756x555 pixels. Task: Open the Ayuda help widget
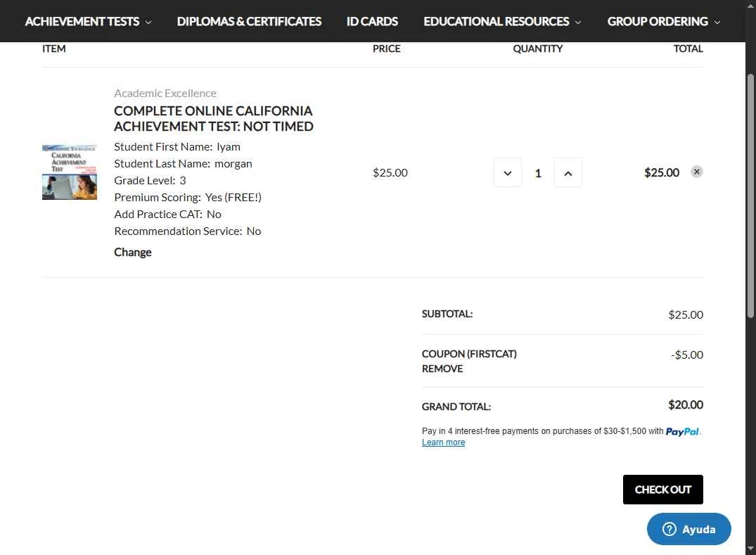(x=688, y=529)
